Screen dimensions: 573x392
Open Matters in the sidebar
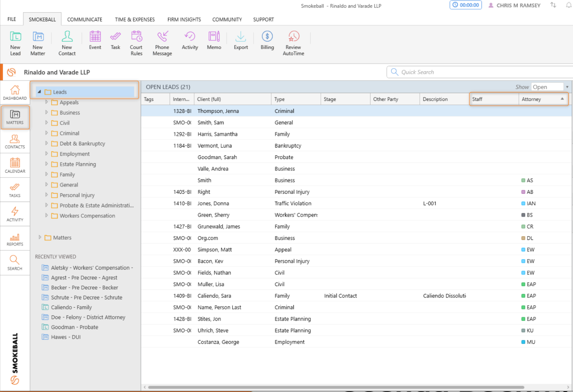15,117
